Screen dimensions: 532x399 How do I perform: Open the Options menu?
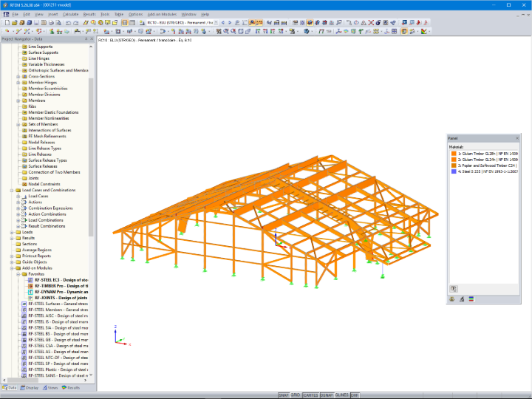click(x=136, y=14)
